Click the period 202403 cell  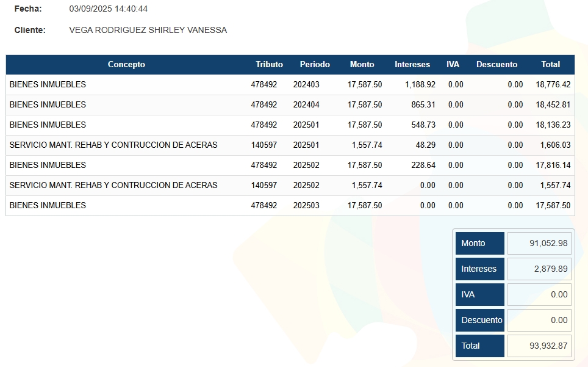(x=306, y=84)
